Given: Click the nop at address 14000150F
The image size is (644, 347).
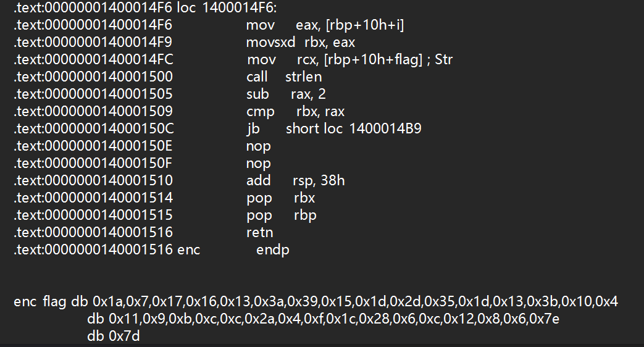Looking at the screenshot, I should (x=258, y=164).
